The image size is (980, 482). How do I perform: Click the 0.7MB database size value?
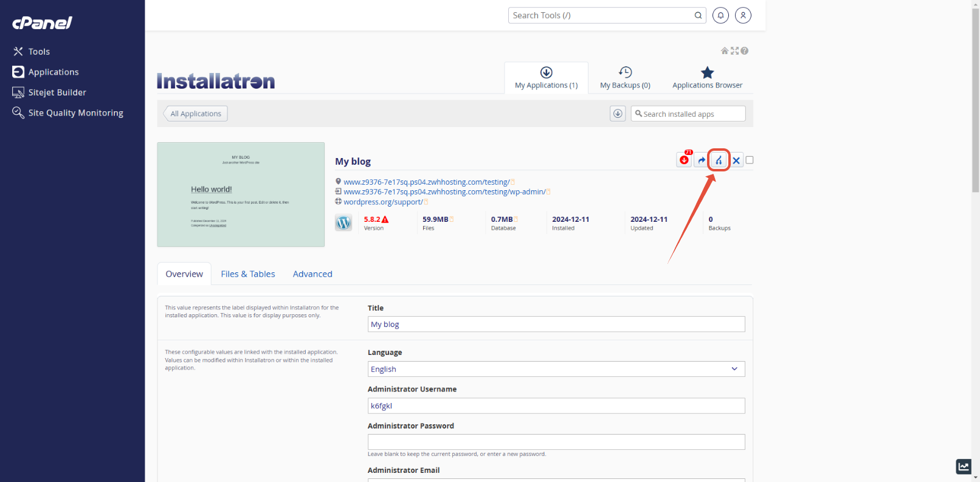coord(502,219)
